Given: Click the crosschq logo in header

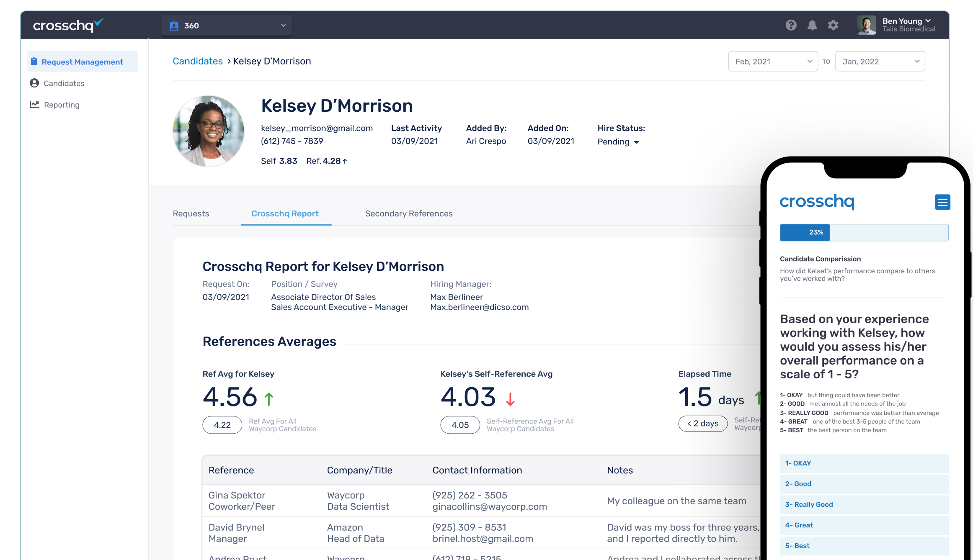Looking at the screenshot, I should [x=68, y=26].
